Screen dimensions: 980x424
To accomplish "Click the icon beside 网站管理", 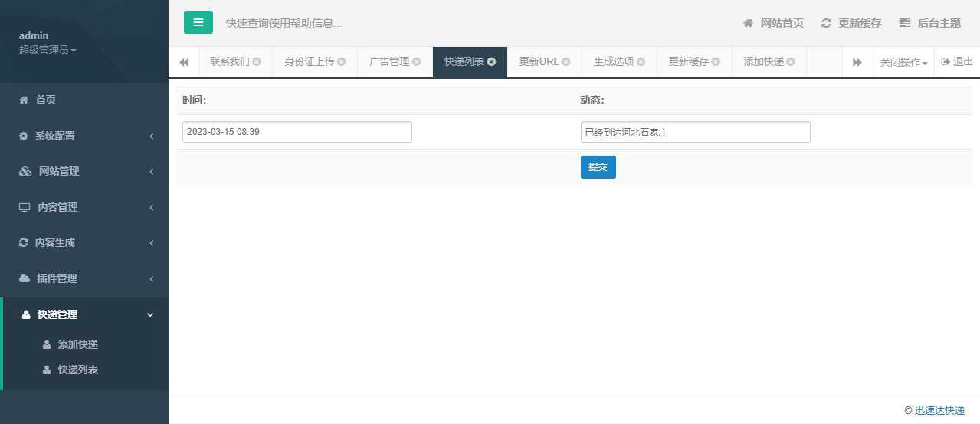I will point(25,171).
